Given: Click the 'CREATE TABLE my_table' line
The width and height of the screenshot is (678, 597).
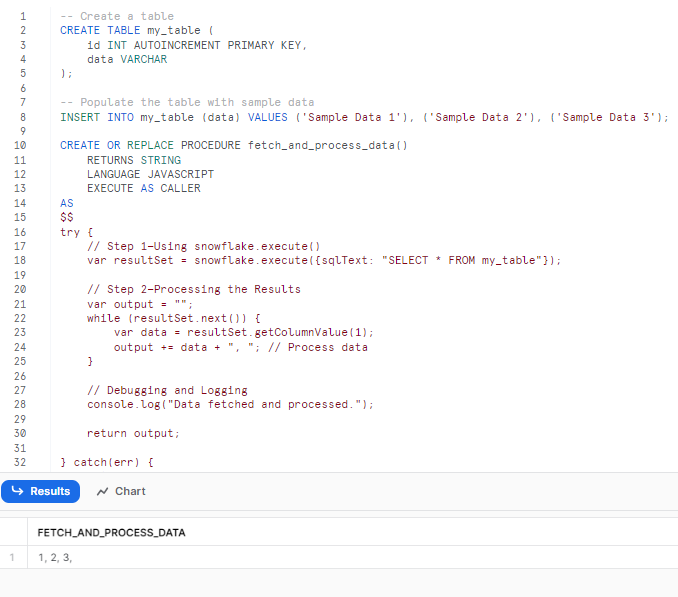Looking at the screenshot, I should tap(137, 30).
